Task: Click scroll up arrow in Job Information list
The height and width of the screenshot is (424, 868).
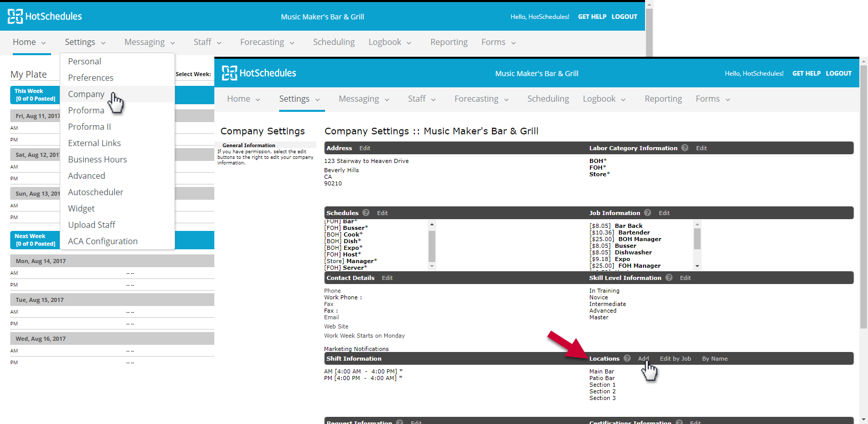Action: pos(697,224)
